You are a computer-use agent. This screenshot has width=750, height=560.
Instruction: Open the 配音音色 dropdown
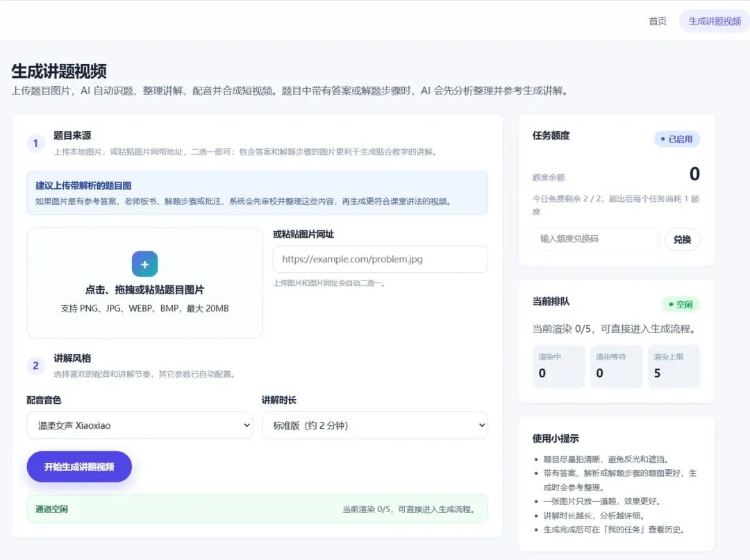[140, 425]
